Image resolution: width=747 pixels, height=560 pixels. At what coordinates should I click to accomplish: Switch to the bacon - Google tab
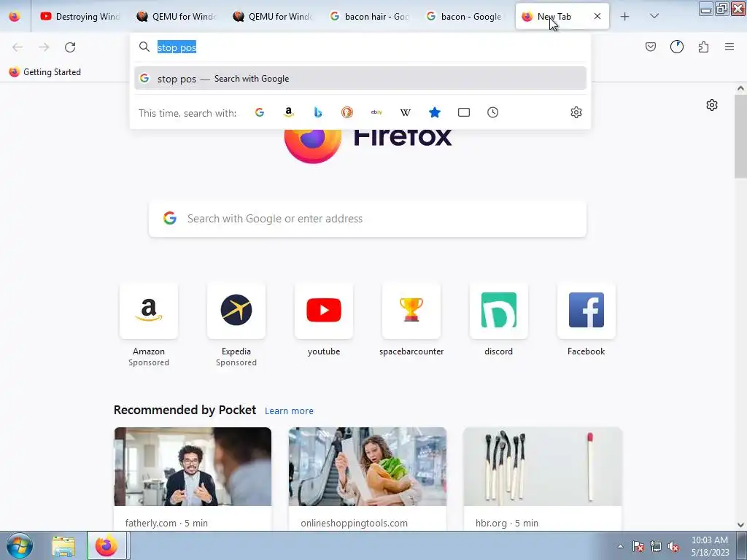point(465,17)
